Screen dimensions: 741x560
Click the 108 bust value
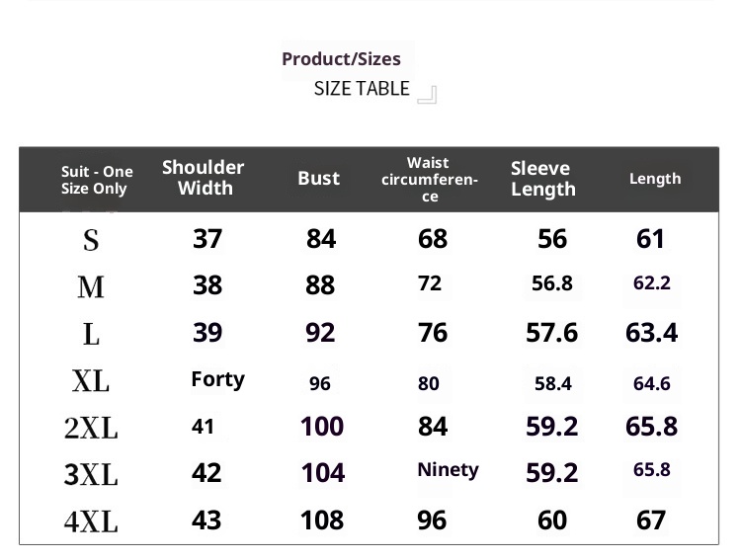[x=321, y=520]
